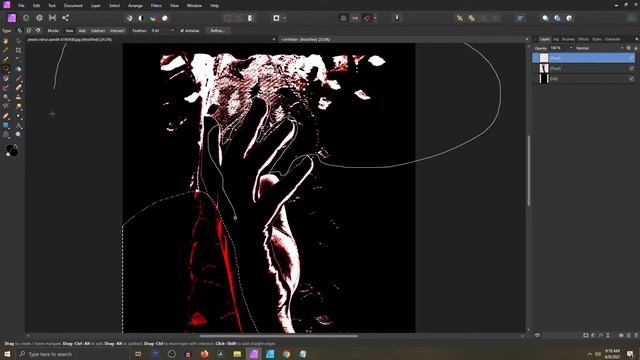The height and width of the screenshot is (360, 640).
Task: Switch to the Untitled document tab
Action: 306,40
